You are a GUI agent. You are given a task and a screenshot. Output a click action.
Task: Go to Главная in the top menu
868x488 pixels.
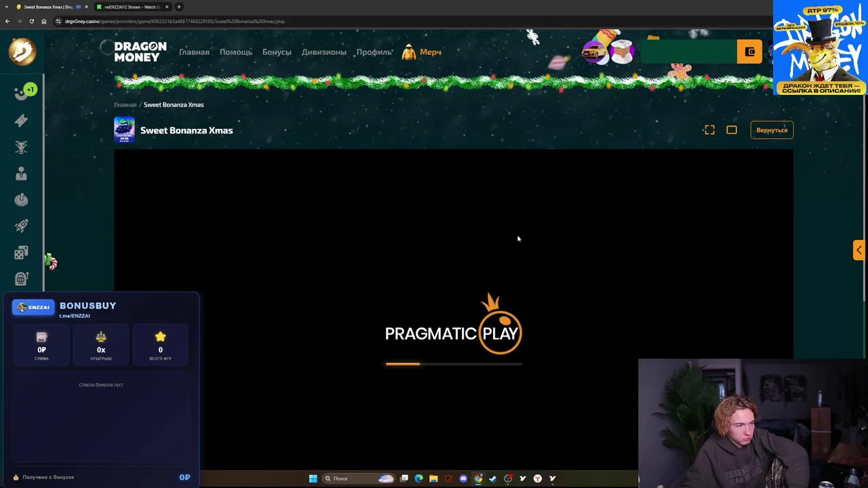pos(194,52)
